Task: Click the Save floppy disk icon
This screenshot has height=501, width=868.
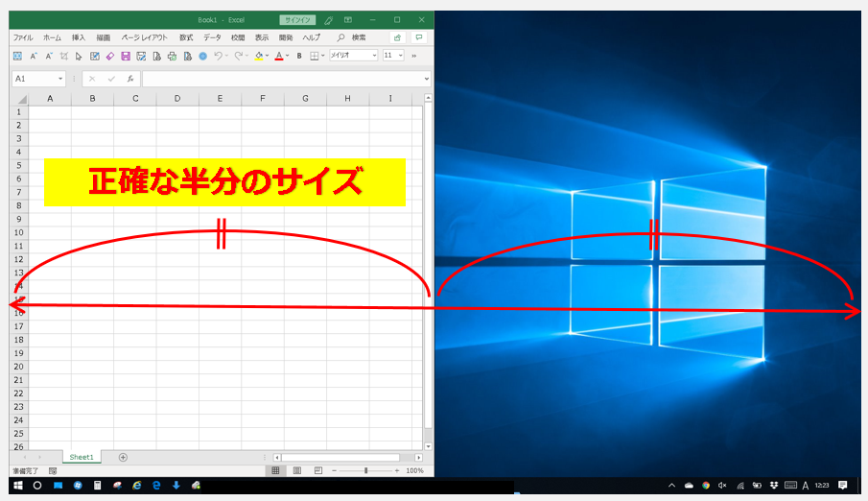Action: pos(126,56)
